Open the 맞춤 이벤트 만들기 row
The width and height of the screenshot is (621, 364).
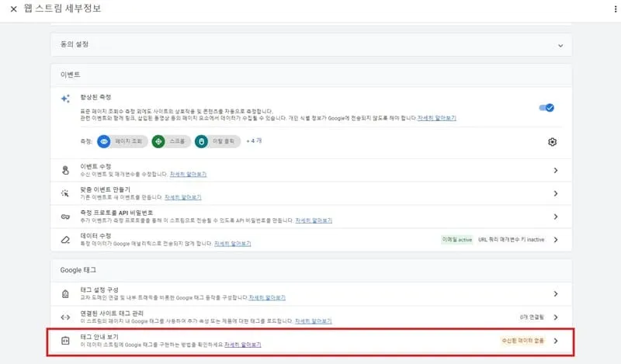point(311,193)
